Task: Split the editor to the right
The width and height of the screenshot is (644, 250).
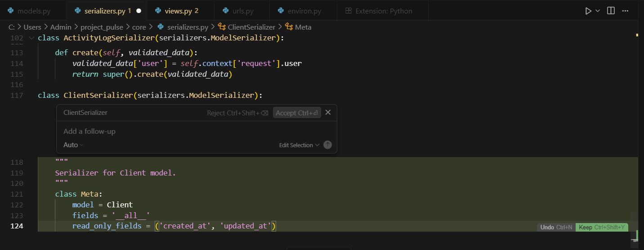Action: [611, 11]
